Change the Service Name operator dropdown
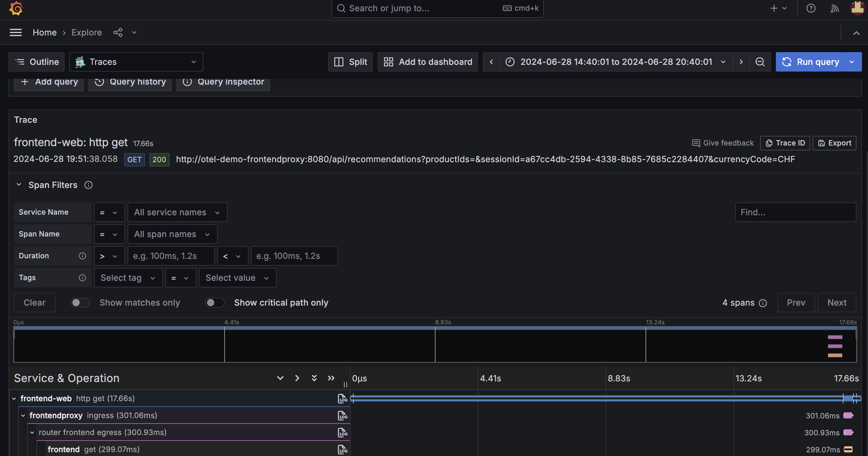This screenshot has width=868, height=456. 109,212
